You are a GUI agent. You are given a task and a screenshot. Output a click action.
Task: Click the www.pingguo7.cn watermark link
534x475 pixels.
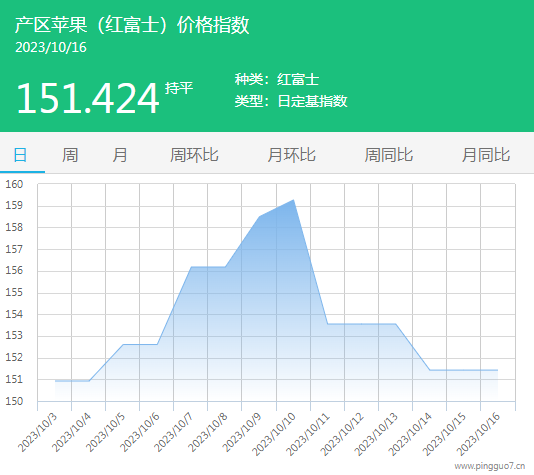pos(489,466)
